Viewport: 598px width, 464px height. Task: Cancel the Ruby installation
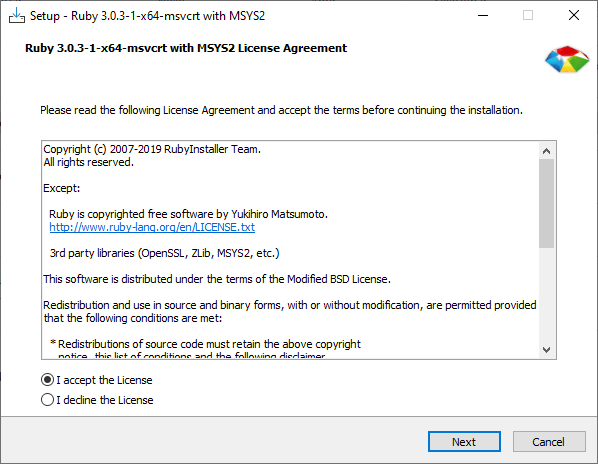coord(549,442)
